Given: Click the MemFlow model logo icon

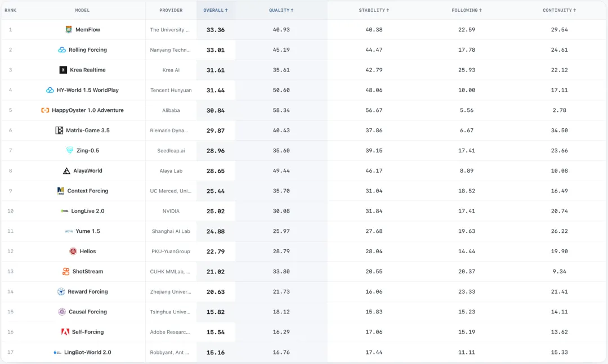Looking at the screenshot, I should click(x=69, y=29).
